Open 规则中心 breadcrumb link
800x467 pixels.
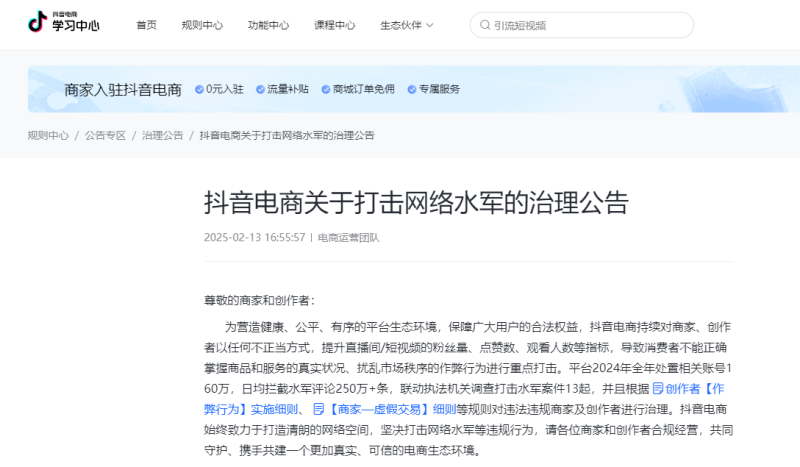pos(48,135)
